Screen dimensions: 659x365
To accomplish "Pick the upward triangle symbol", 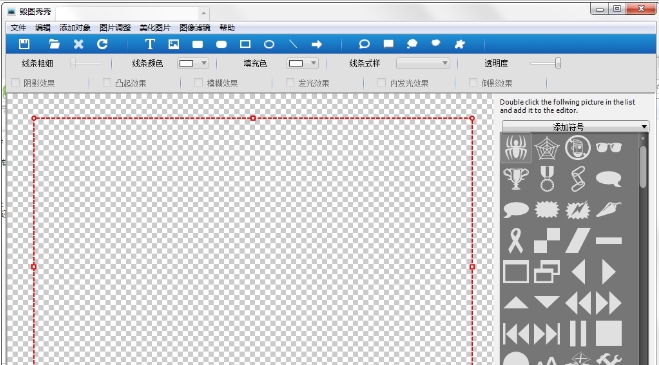I will point(516,303).
